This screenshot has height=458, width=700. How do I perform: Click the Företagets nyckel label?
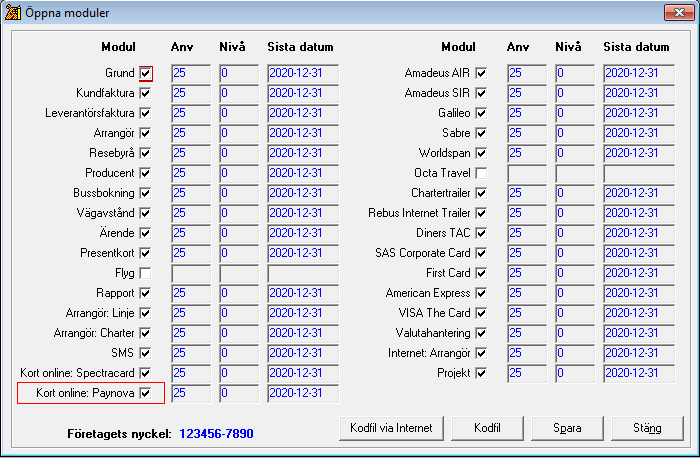tap(119, 434)
